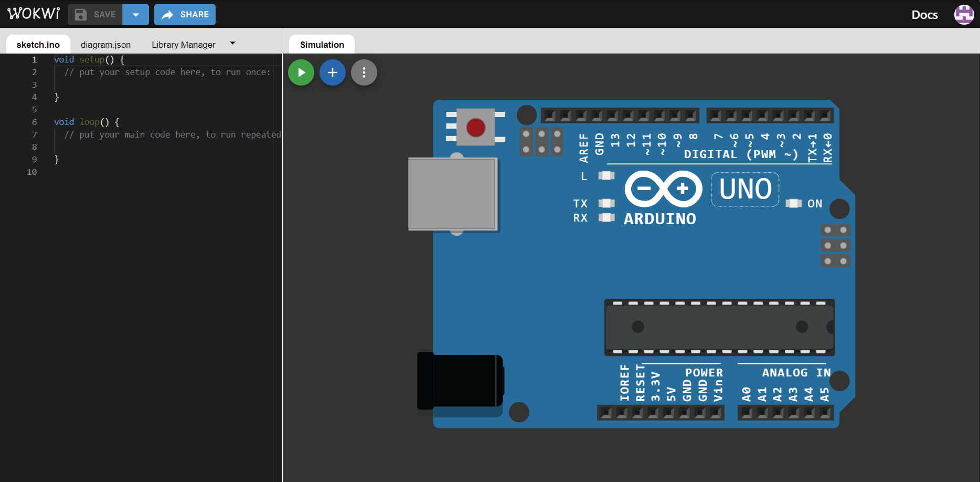Screen dimensions: 980x482
Task: Click the TX indicator LED
Action: [606, 203]
